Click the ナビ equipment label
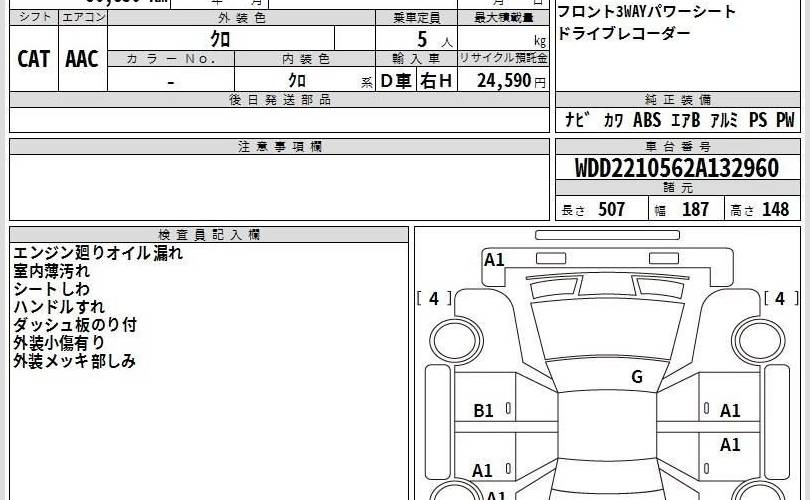Screen dimensions: 810x500 577,120
